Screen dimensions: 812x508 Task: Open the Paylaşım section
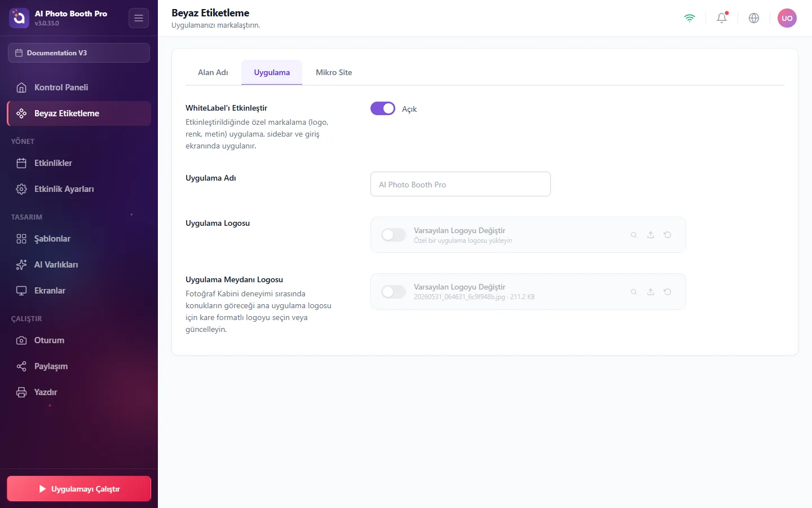tap(79, 366)
